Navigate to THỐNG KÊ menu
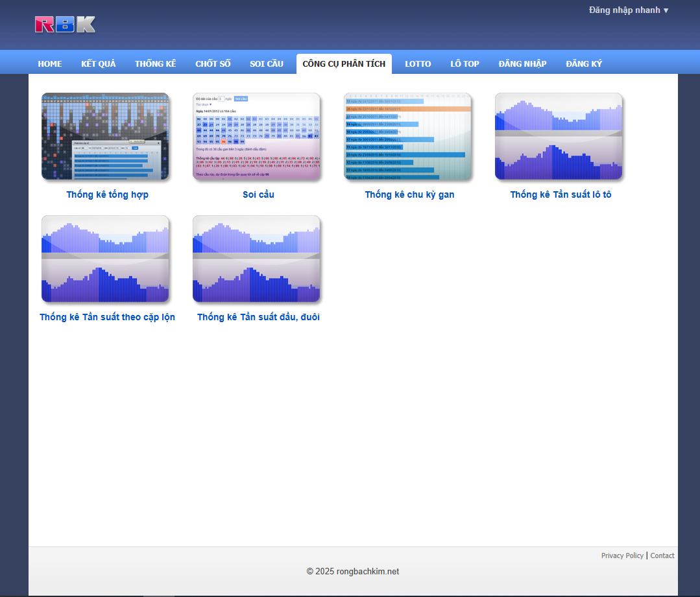 (x=155, y=64)
